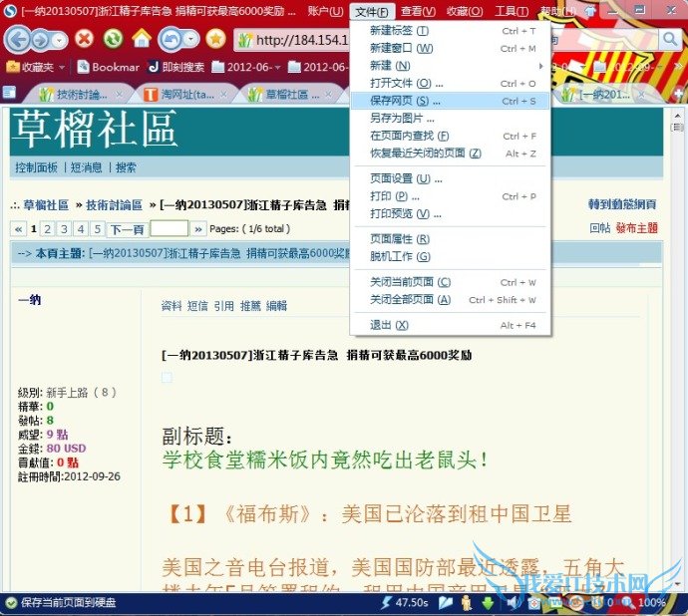Image resolution: width=688 pixels, height=616 pixels.
Task: Click the green download arrow status icon
Action: (x=488, y=603)
